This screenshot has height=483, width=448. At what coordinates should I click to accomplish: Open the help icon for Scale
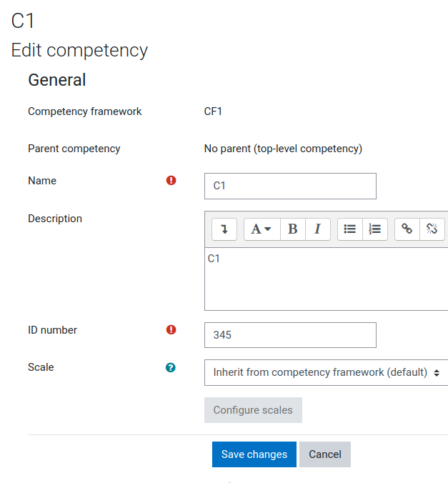170,367
